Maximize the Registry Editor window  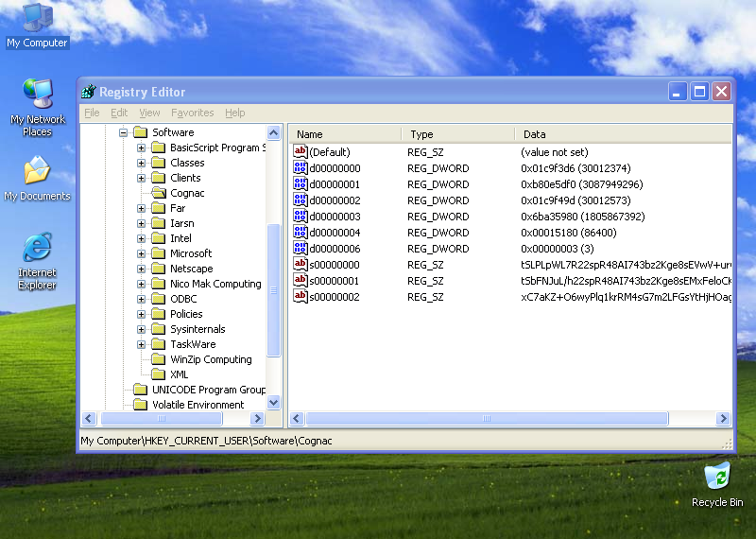point(699,91)
